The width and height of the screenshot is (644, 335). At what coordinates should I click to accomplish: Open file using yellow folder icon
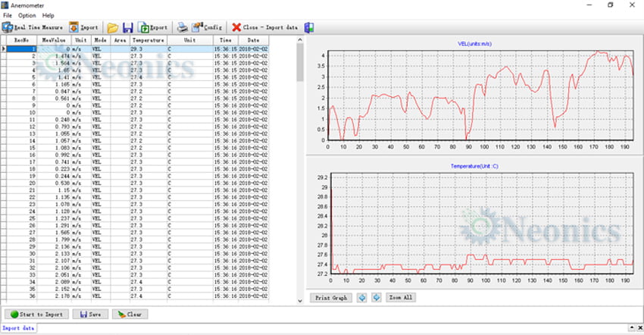(113, 27)
